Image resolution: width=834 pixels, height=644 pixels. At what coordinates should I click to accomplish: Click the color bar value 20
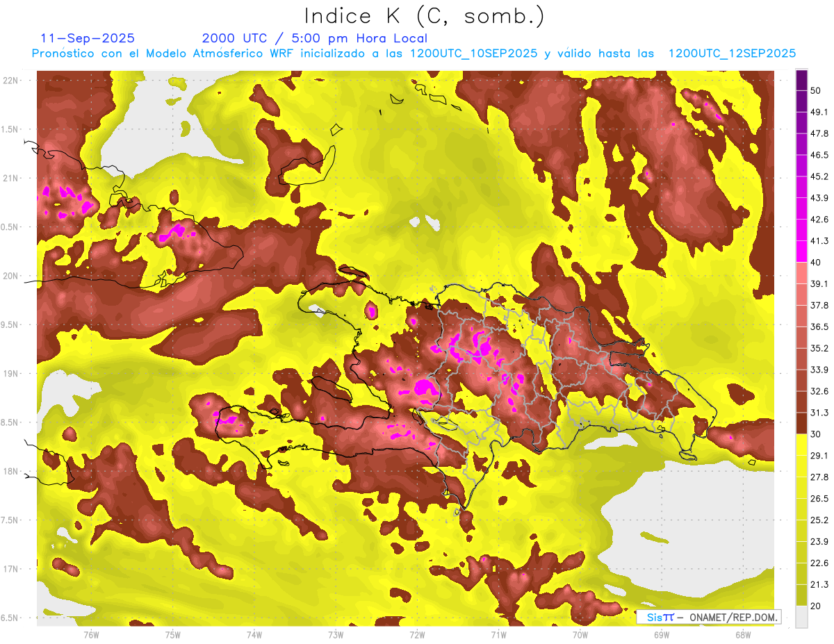tap(815, 606)
